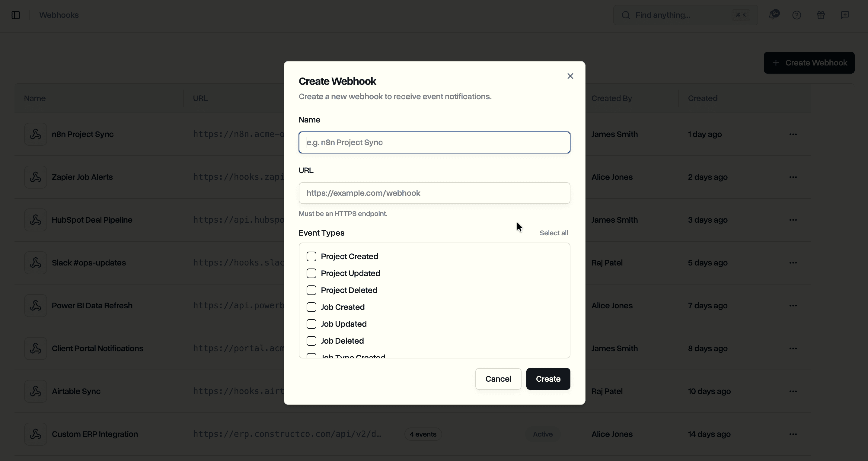
Task: Cancel the webhook creation dialog
Action: [498, 379]
